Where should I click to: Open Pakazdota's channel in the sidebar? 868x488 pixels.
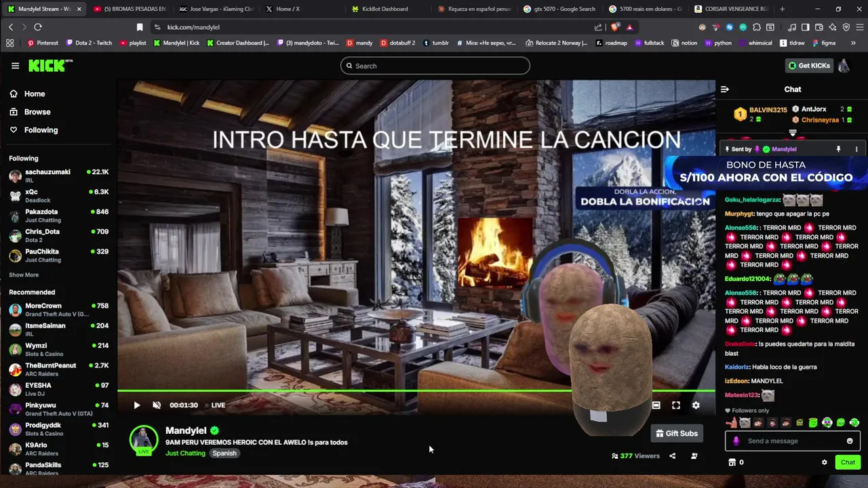pyautogui.click(x=58, y=216)
